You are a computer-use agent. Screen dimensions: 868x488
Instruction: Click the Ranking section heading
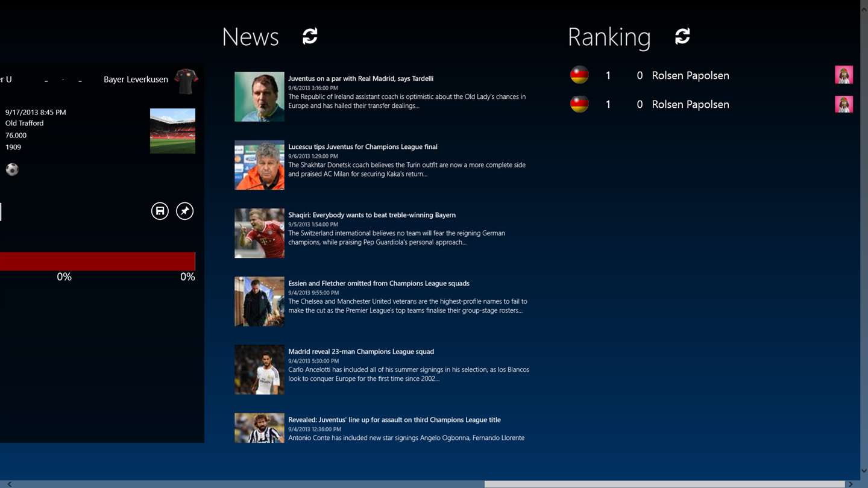tap(609, 37)
